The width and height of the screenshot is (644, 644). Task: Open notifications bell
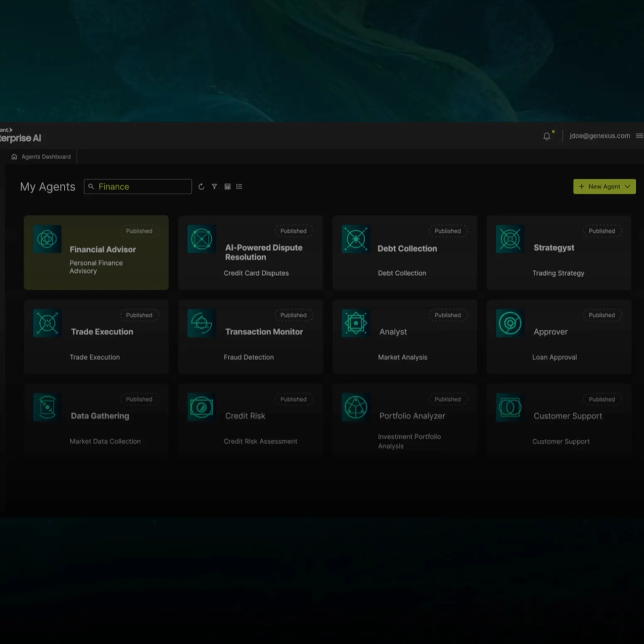(x=547, y=136)
